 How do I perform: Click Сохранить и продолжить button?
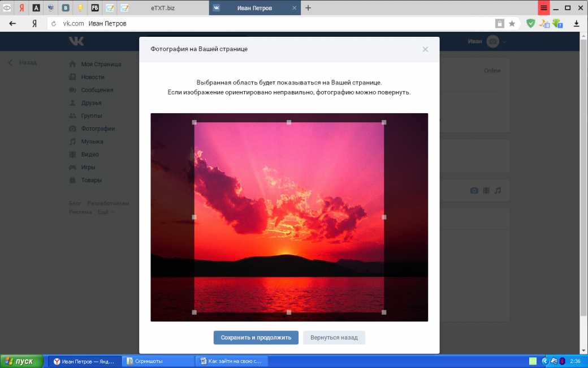(x=256, y=337)
